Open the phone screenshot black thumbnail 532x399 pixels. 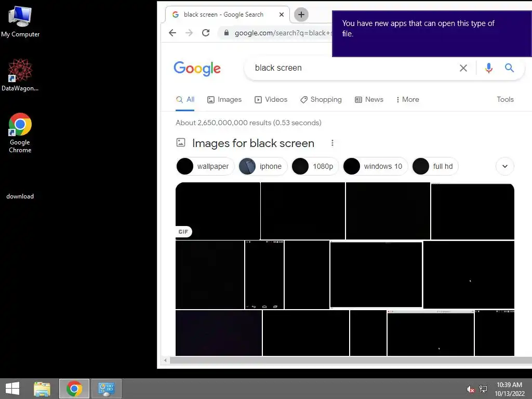coord(264,275)
